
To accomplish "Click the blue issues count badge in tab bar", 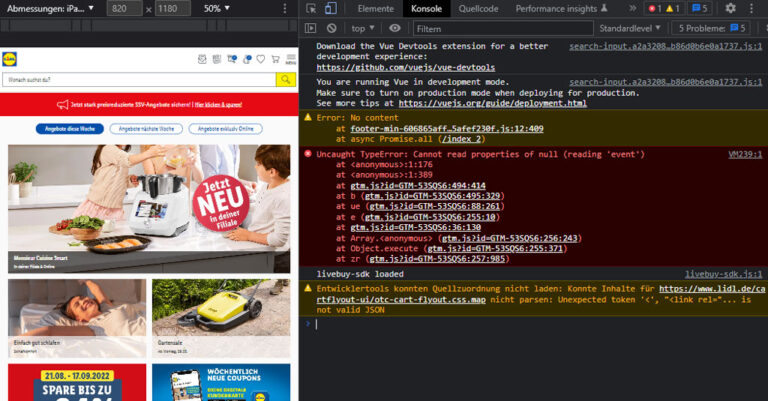I will (x=700, y=8).
